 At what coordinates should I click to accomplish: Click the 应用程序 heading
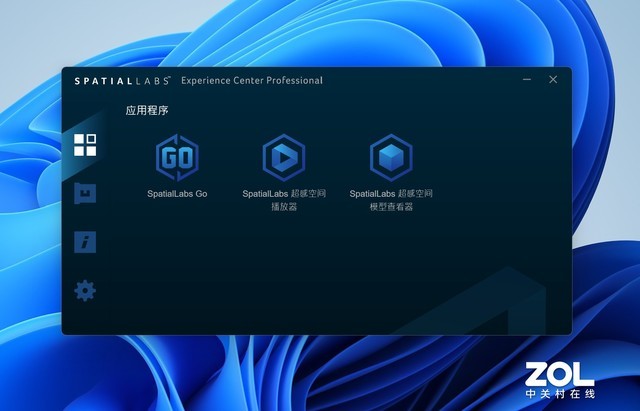[x=147, y=111]
